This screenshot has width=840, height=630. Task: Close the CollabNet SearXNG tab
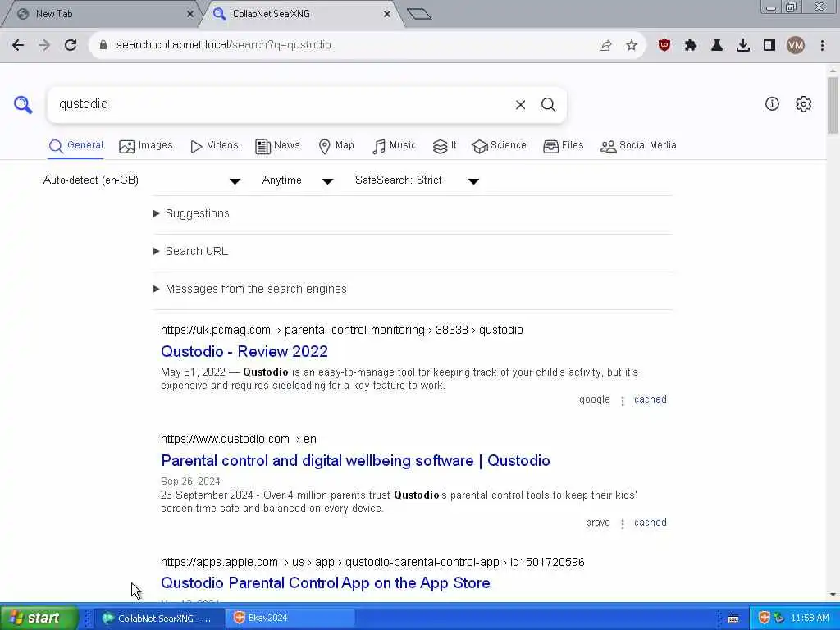click(387, 14)
